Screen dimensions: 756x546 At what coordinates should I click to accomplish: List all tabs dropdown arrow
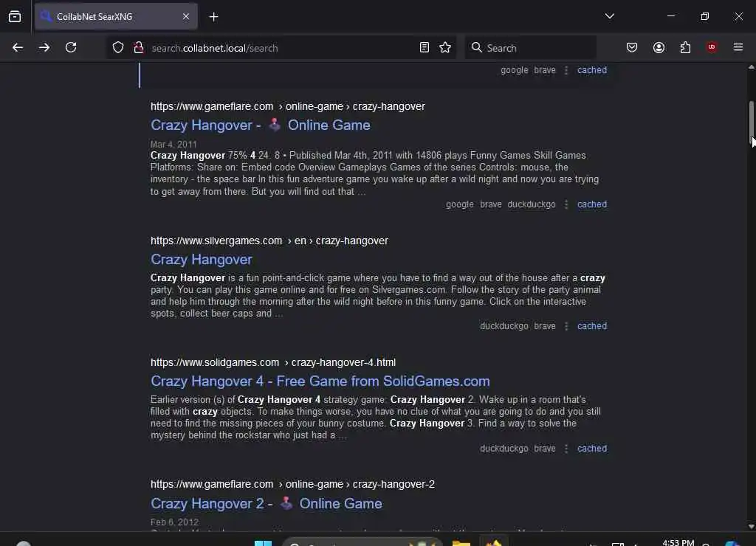click(609, 16)
